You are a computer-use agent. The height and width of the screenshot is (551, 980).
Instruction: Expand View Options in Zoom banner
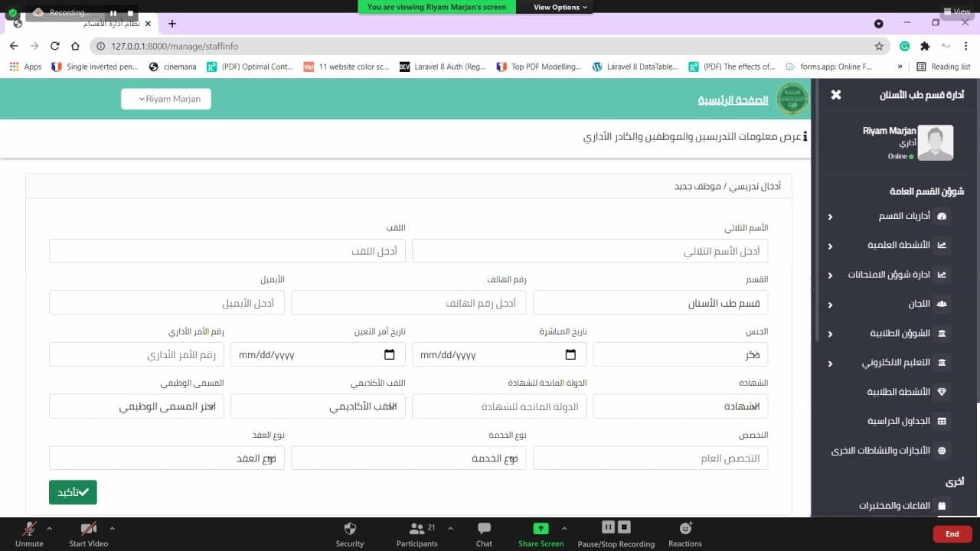click(560, 7)
